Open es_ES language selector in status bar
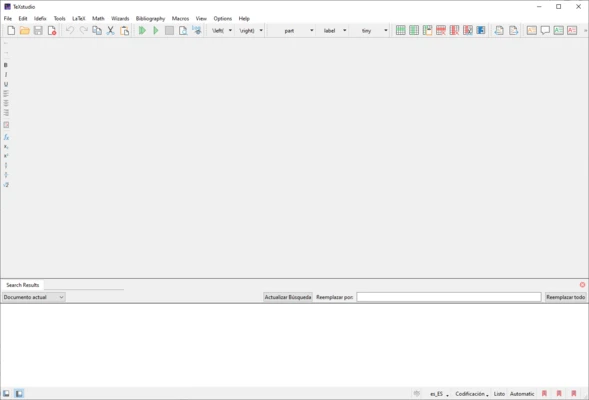589x400 pixels. [x=439, y=394]
